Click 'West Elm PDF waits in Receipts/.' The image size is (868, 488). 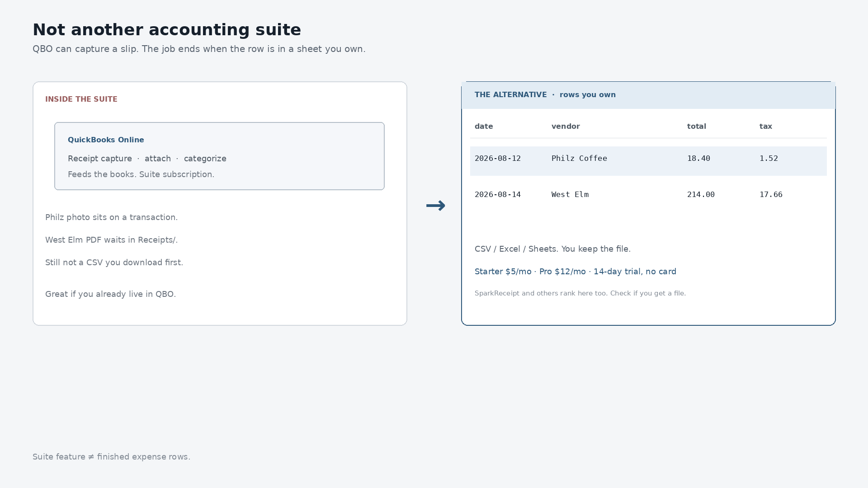[112, 240]
